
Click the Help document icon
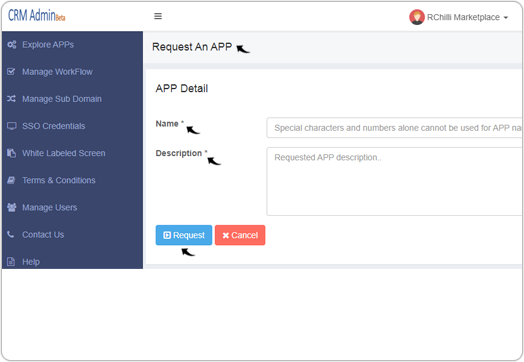(x=11, y=261)
